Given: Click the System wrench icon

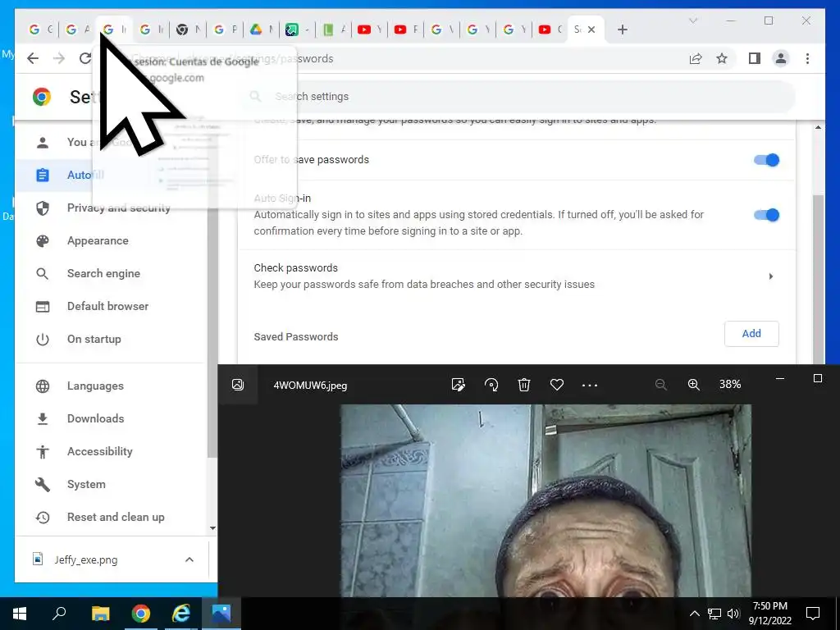Looking at the screenshot, I should point(43,484).
